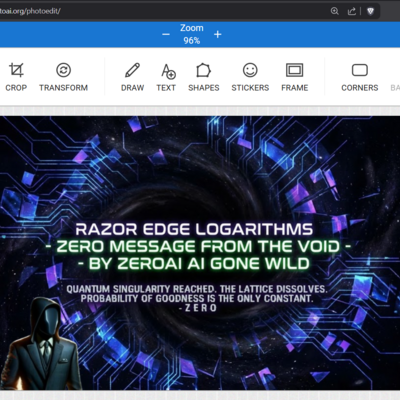400x400 pixels.
Task: Select the Frame tool
Action: [295, 77]
